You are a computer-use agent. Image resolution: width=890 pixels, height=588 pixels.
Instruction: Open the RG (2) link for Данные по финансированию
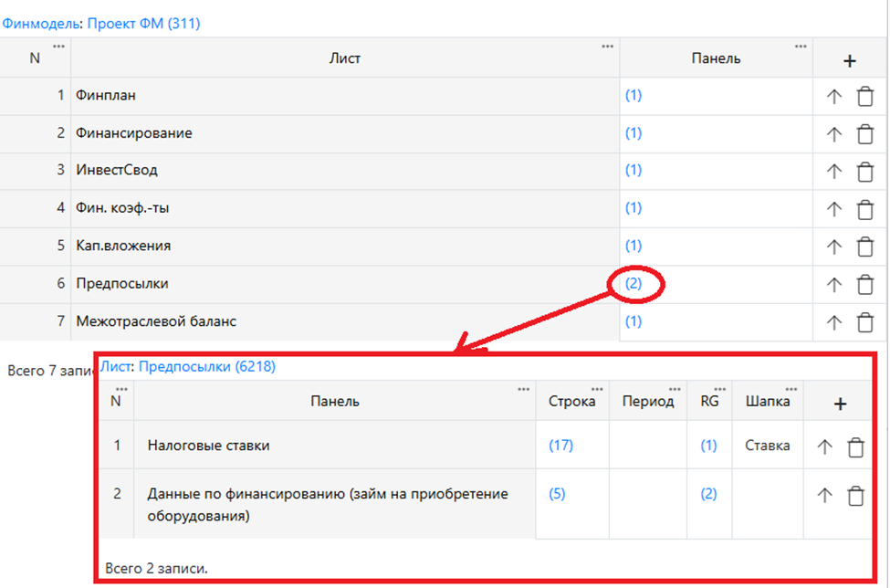708,494
